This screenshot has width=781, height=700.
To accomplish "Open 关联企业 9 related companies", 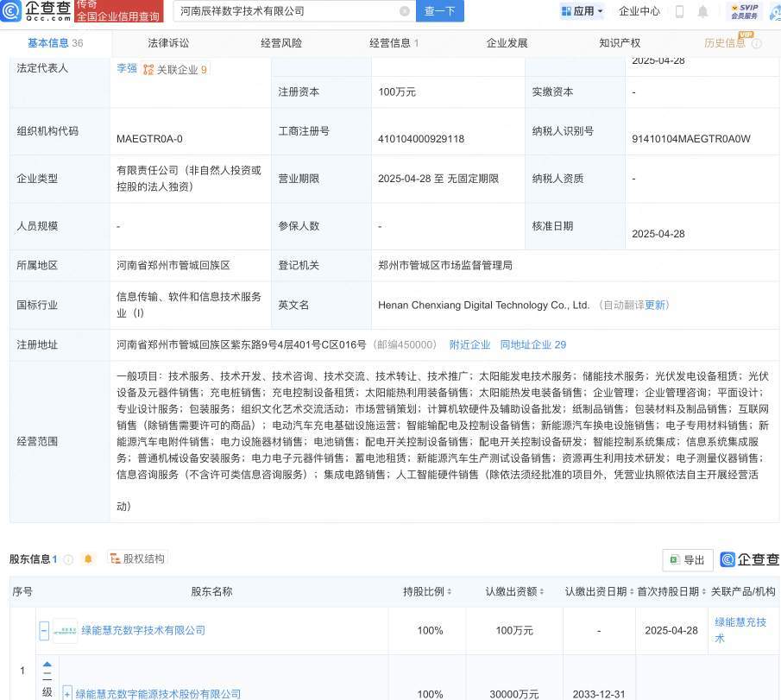I will pos(175,70).
